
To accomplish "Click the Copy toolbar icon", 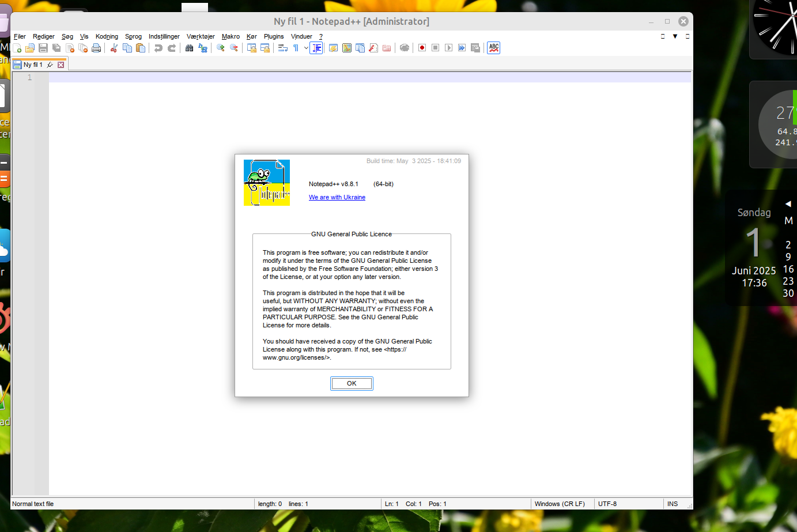I will (127, 48).
